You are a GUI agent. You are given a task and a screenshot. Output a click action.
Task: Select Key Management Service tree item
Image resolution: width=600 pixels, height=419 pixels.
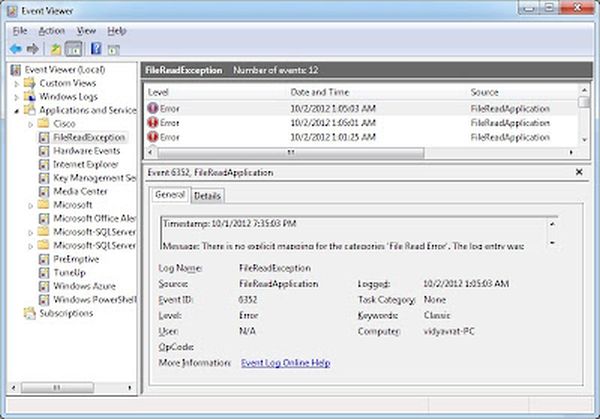pos(94,178)
